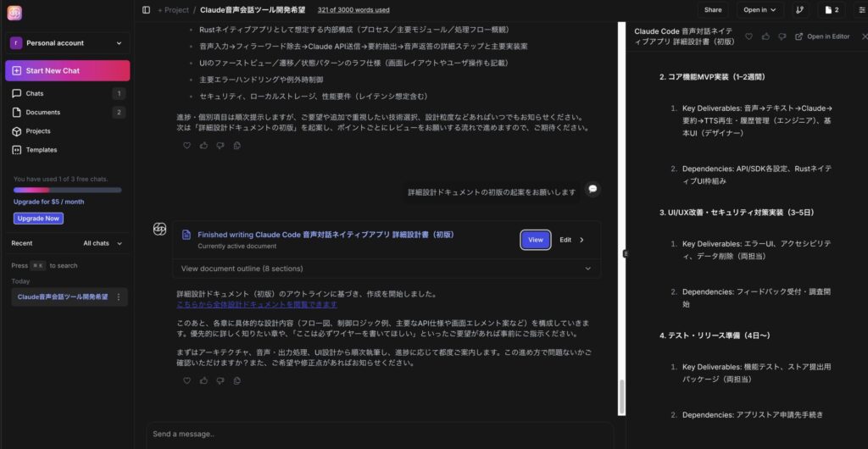The width and height of the screenshot is (868, 449).
Task: Click thumbs-down icon below last assistant reply
Action: pos(220,380)
